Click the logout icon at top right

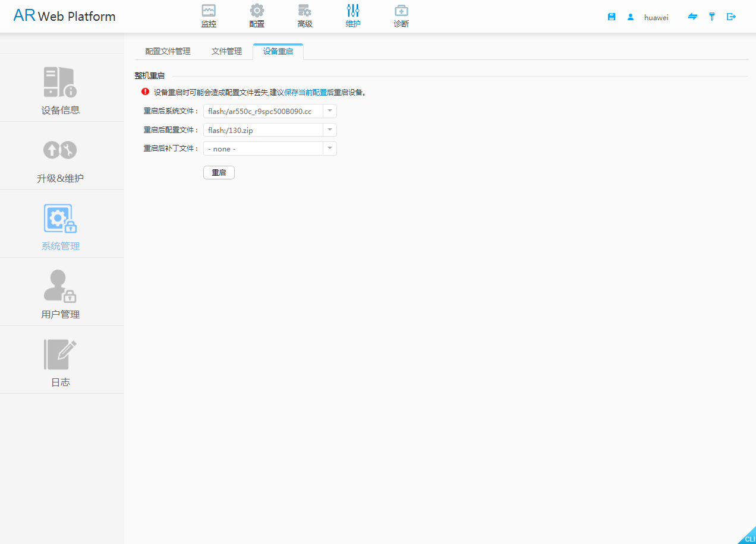pos(731,17)
